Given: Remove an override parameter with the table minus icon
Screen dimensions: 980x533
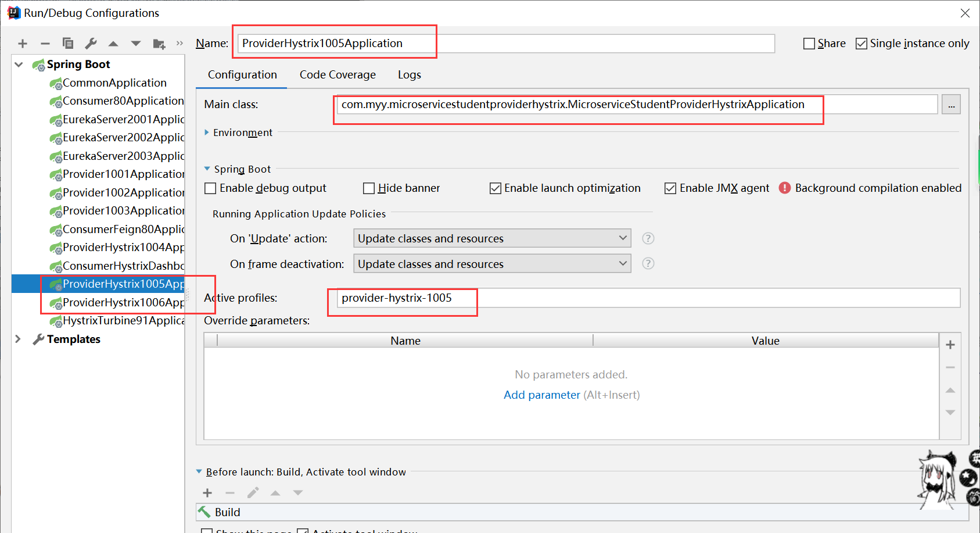Looking at the screenshot, I should click(950, 367).
